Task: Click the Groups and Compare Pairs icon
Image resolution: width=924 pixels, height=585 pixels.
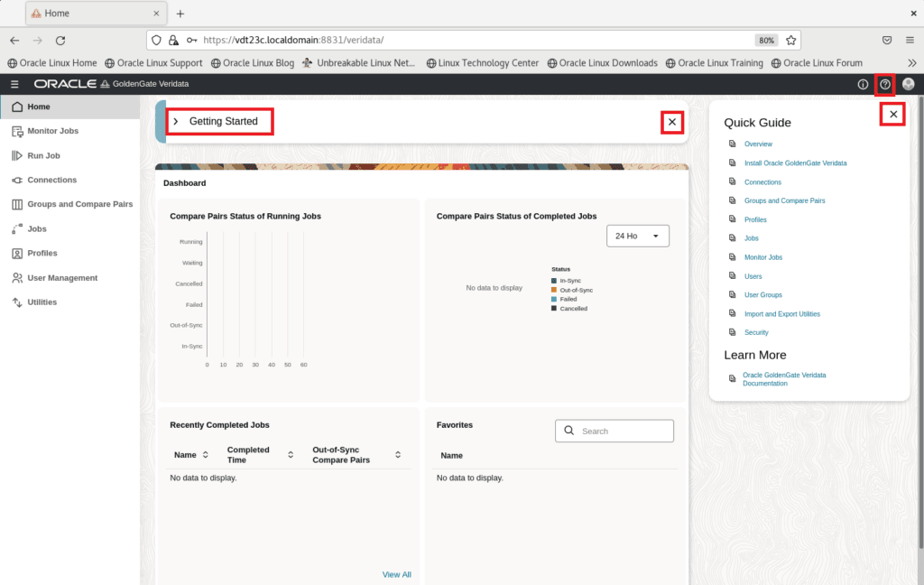Action: click(14, 204)
